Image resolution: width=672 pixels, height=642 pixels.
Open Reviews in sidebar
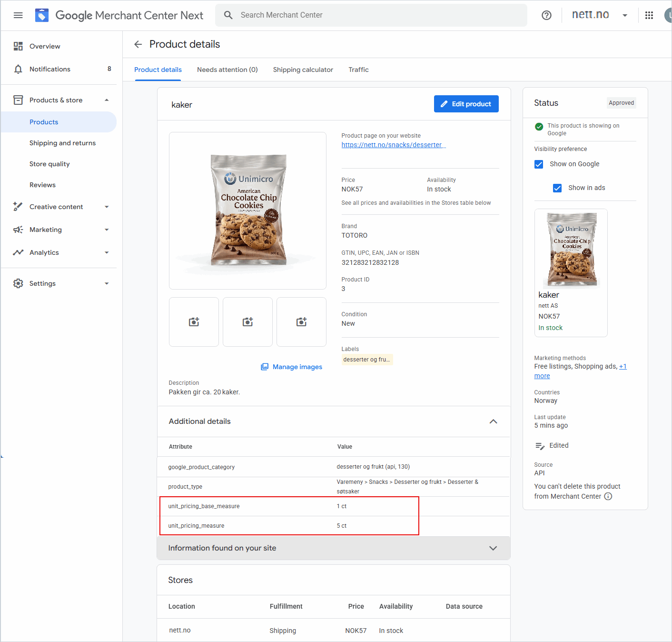point(42,185)
